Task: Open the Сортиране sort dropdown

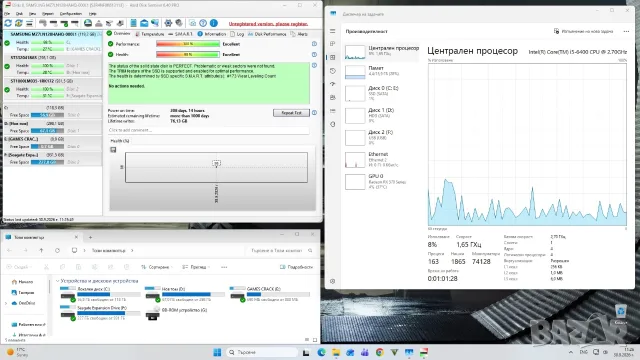Action: tap(156, 267)
